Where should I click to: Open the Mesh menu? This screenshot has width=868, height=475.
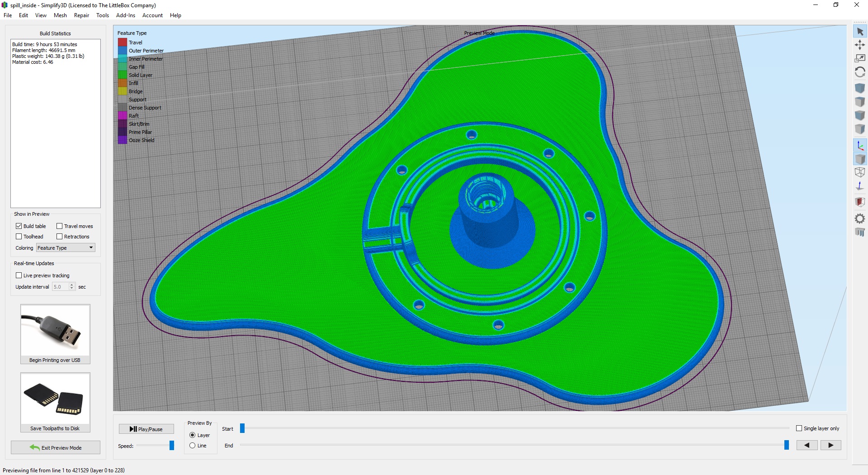point(60,15)
